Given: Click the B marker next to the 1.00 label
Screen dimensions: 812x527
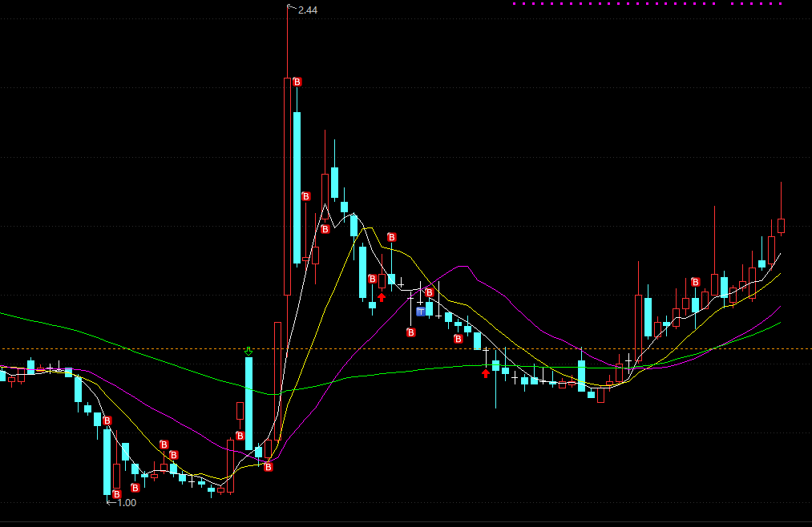Looking at the screenshot, I should pos(116,494).
